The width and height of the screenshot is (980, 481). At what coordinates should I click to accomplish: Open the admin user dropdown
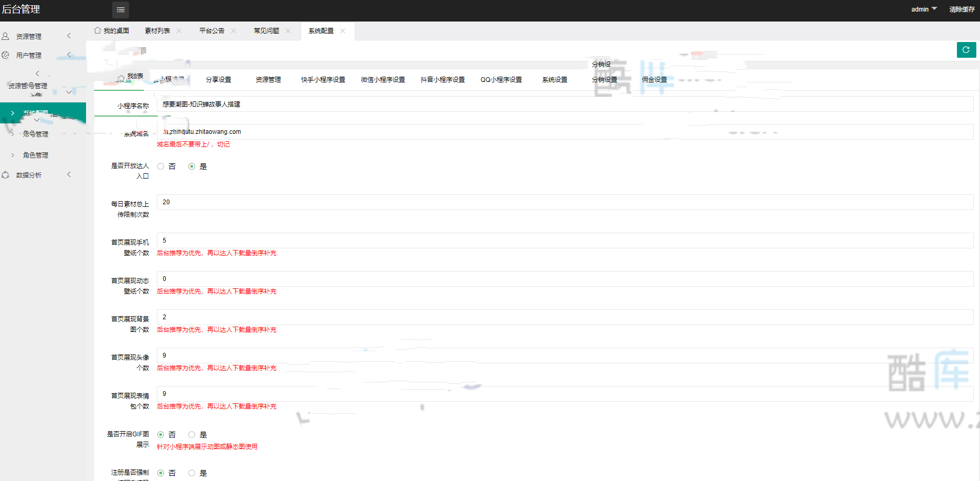pos(924,9)
